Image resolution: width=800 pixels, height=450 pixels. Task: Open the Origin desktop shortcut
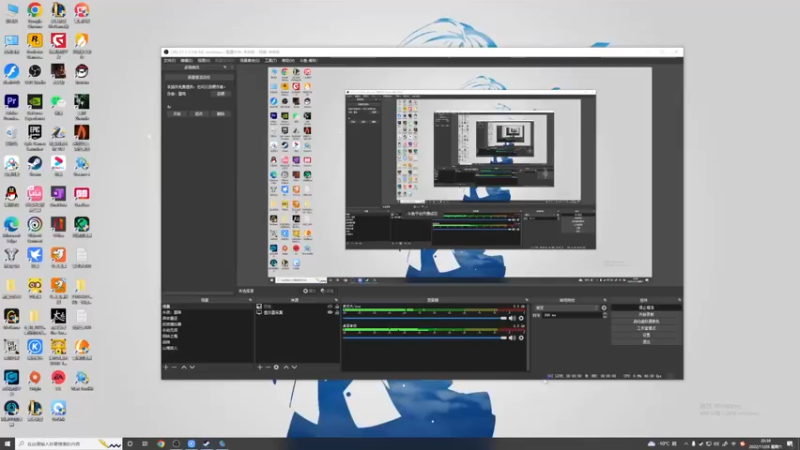click(x=35, y=380)
